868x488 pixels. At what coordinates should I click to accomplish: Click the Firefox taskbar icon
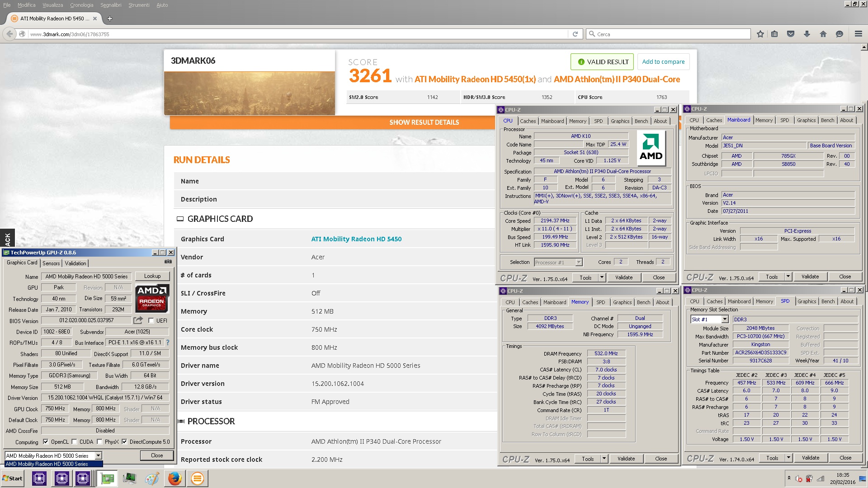(175, 479)
